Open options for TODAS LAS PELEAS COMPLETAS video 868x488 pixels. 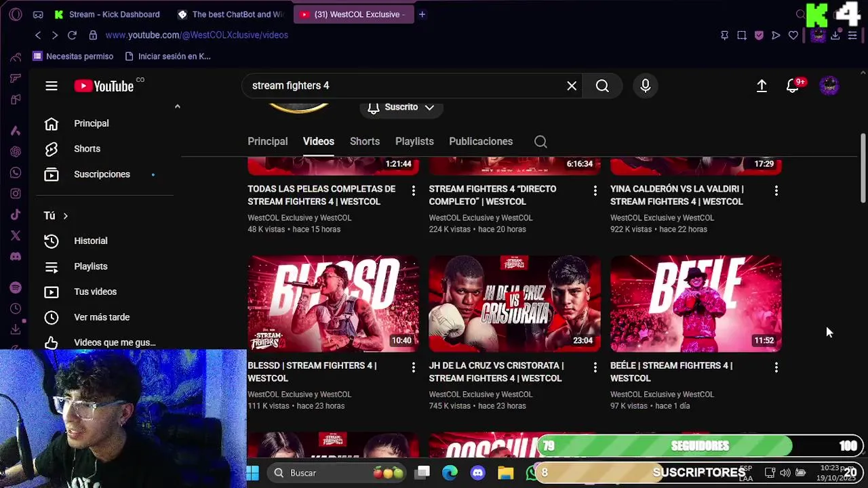pos(413,191)
